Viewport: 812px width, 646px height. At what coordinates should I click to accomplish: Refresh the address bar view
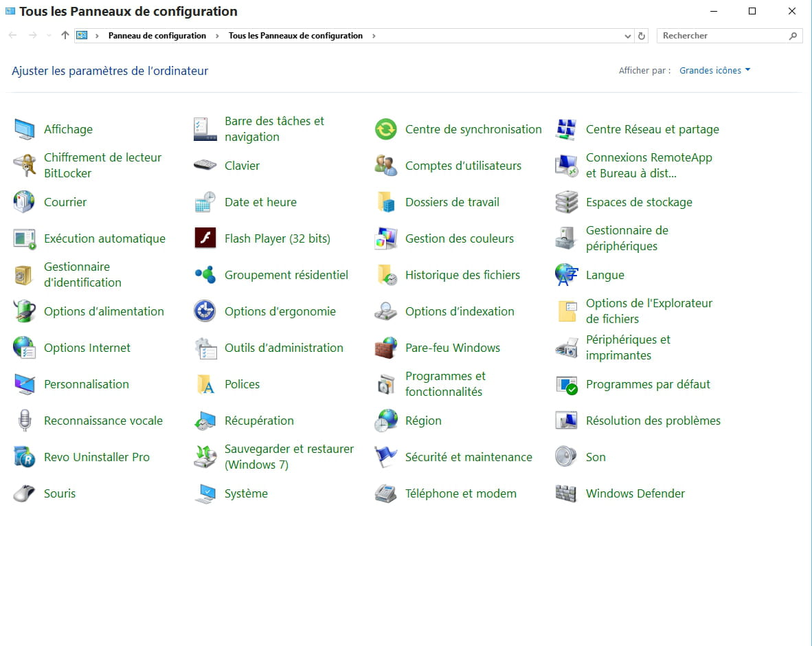click(x=641, y=36)
